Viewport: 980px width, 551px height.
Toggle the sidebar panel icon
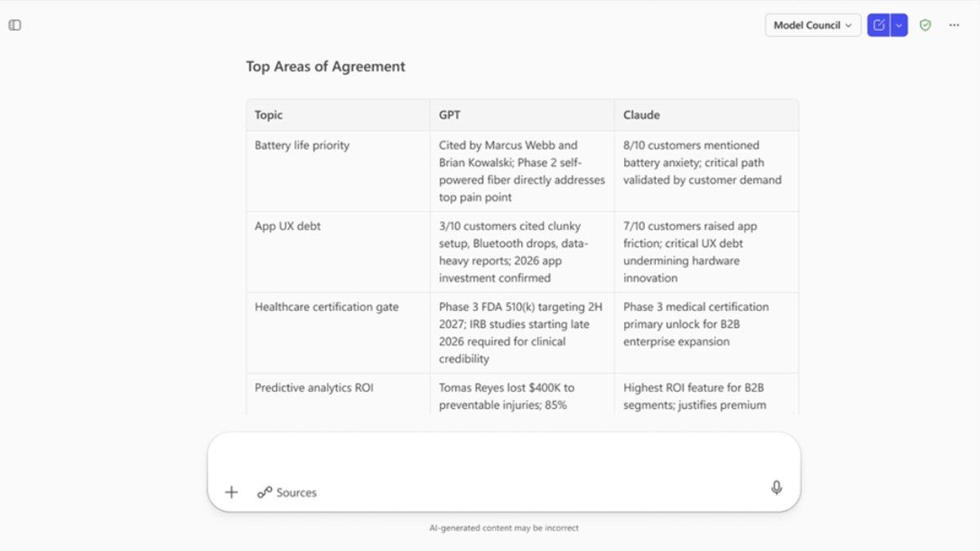14,24
